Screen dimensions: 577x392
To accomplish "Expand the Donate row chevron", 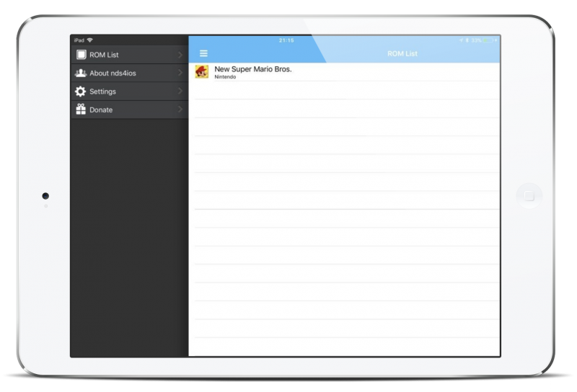I will [x=180, y=110].
